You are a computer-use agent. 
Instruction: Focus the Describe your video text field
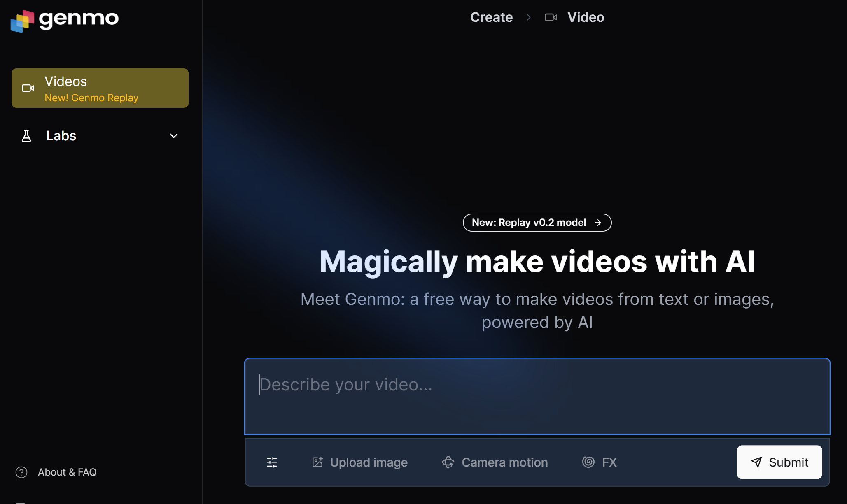[537, 396]
